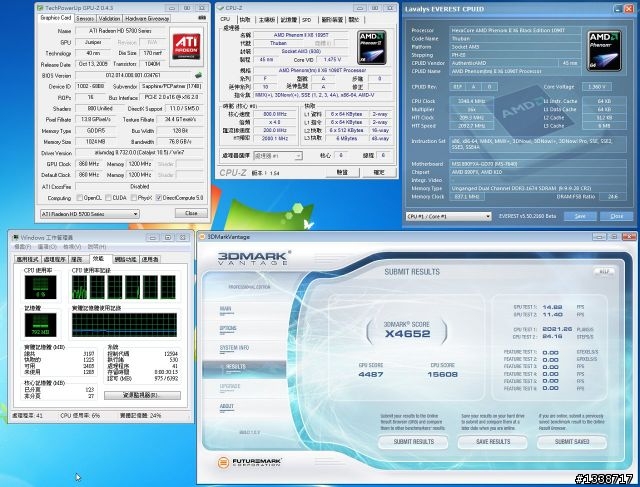Image resolution: width=640 pixels, height=487 pixels.
Task: Open Task Manager 檢視(V) menu
Action: point(72,247)
